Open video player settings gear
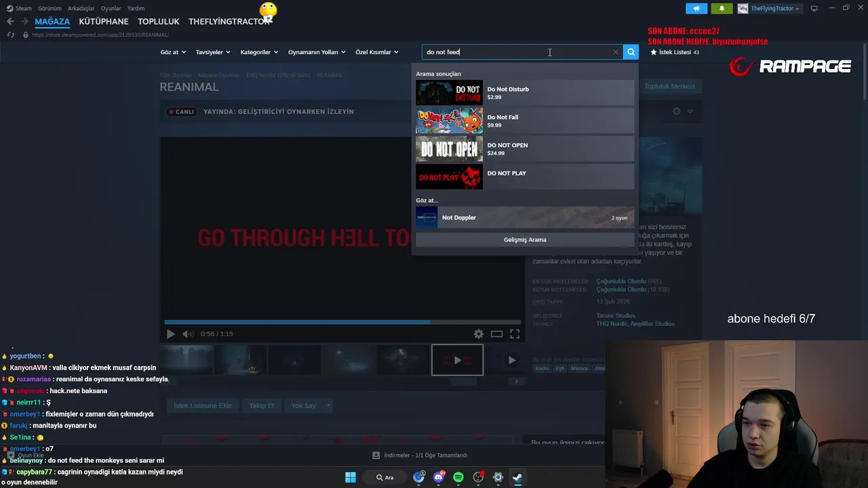This screenshot has height=488, width=868. coord(479,333)
